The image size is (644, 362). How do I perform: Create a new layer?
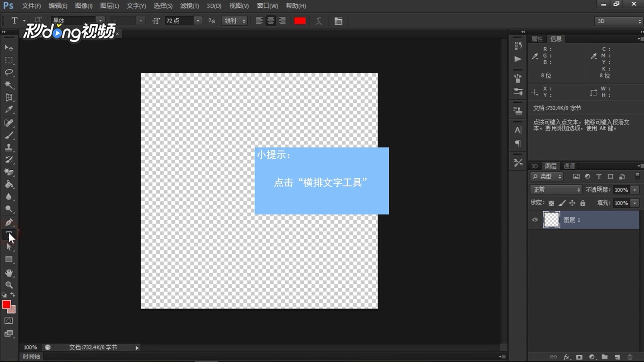[x=616, y=357]
